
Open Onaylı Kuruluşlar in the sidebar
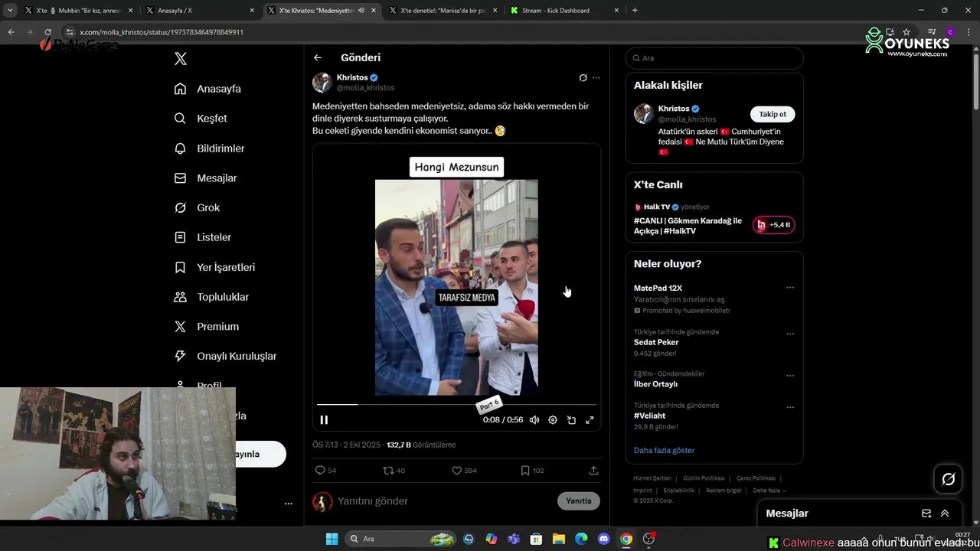pyautogui.click(x=225, y=357)
